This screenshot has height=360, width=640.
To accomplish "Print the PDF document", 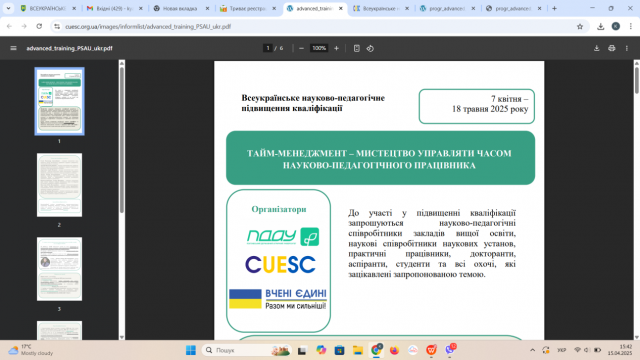I will pos(611,48).
